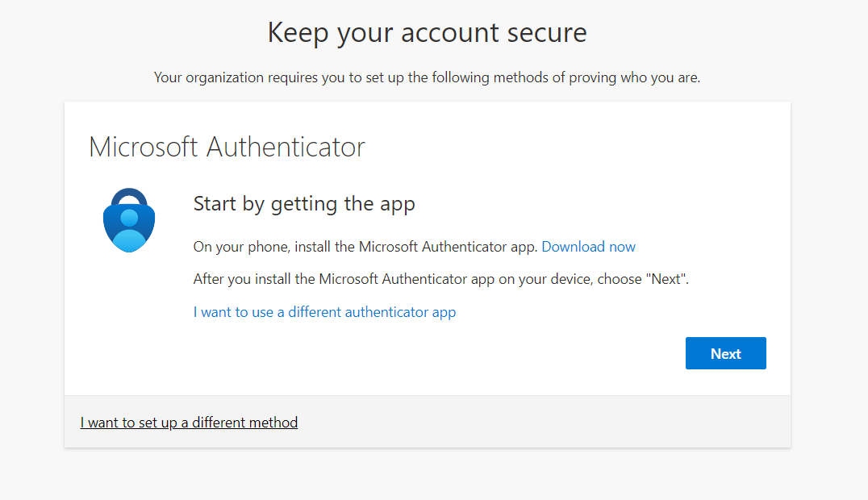Select "I want to set up a different method"
Viewport: 868px width, 500px height.
pos(189,423)
